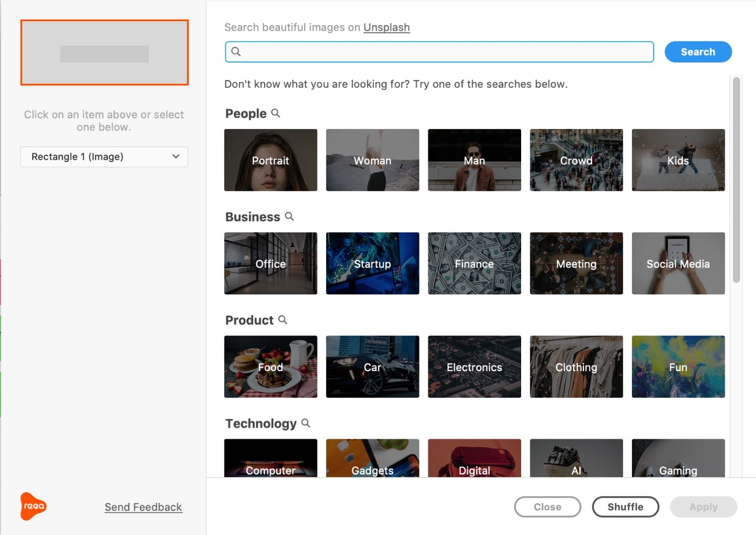Click the Technology category search icon
756x535 pixels.
(306, 423)
